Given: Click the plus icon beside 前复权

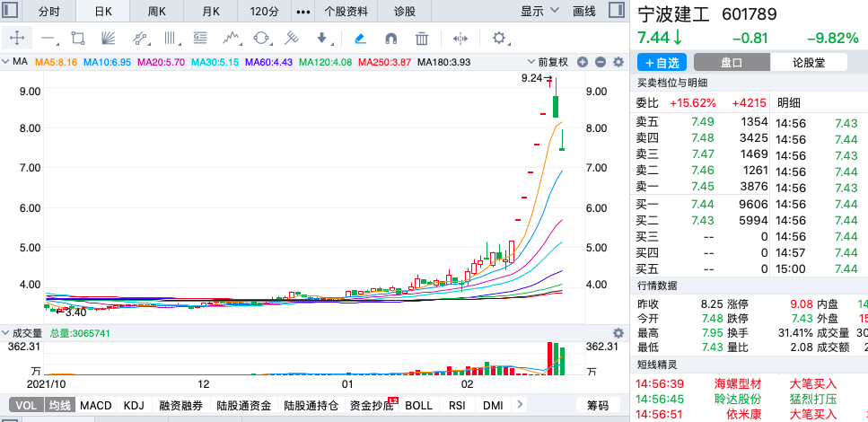Looking at the screenshot, I should tap(583, 62).
